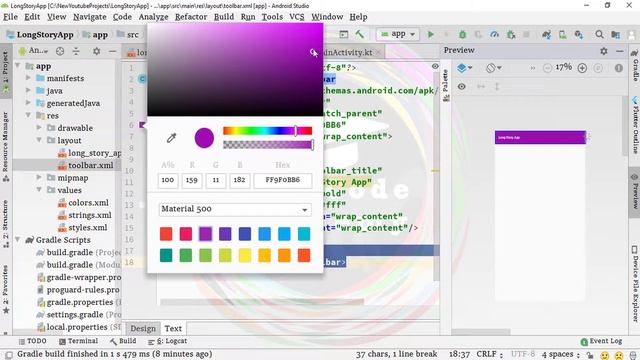Click the CRLF line separator in status bar
The height and width of the screenshot is (360, 640).
tap(489, 354)
